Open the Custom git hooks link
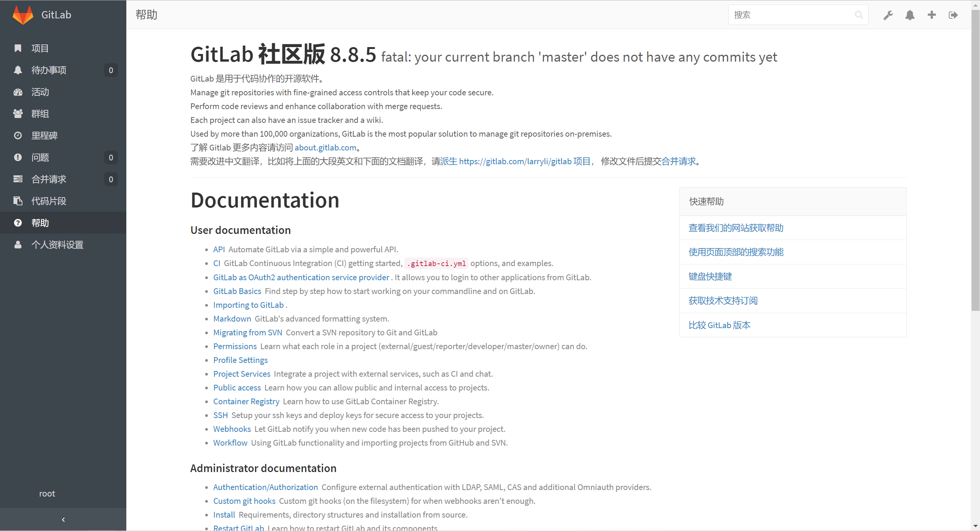Viewport: 980px width, 531px height. [x=244, y=501]
